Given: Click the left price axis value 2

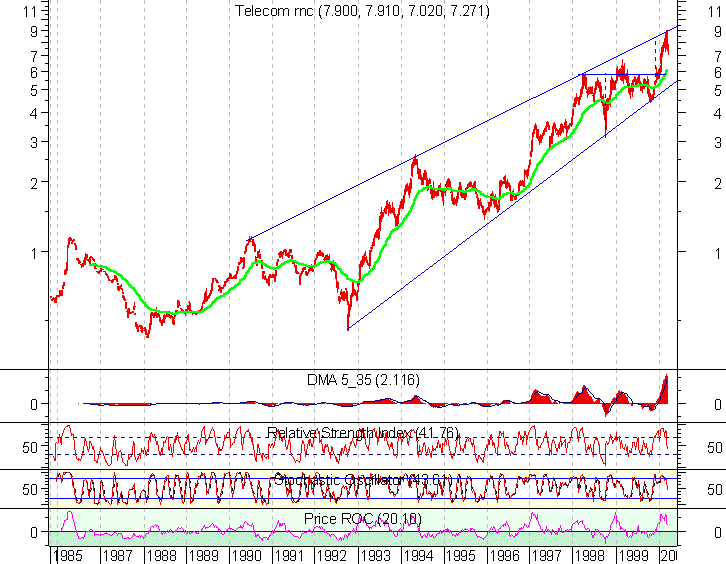Looking at the screenshot, I should pos(34,183).
